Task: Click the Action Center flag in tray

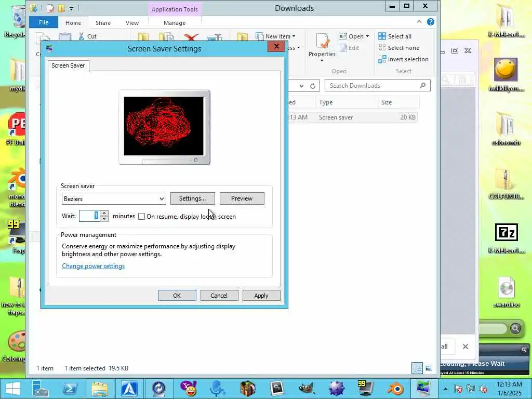Action: (x=458, y=389)
